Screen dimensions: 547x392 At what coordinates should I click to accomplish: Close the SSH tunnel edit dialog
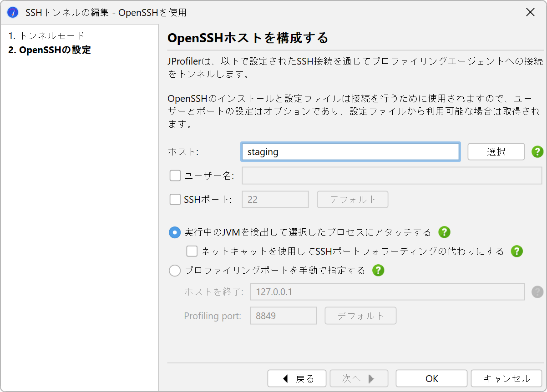pyautogui.click(x=530, y=12)
